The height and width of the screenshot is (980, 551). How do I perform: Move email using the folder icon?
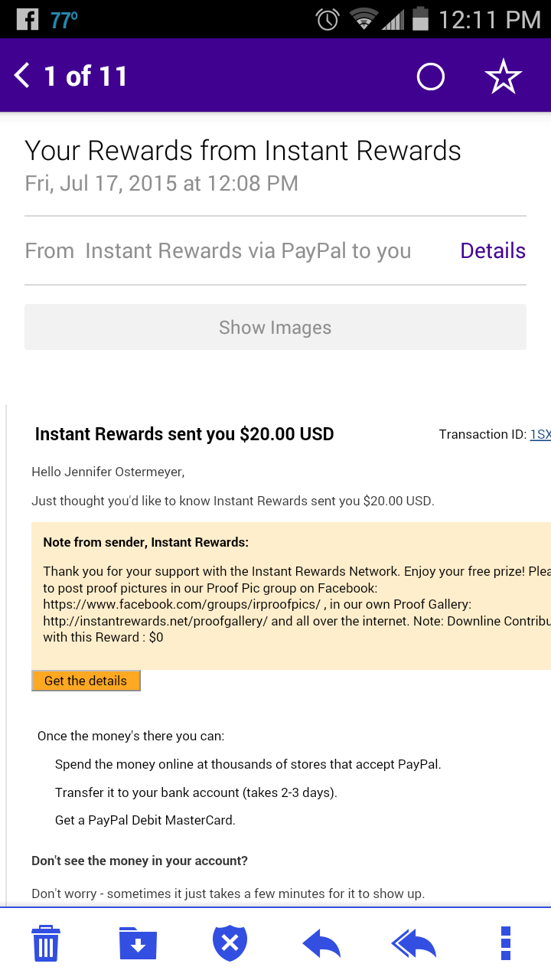[x=138, y=943]
